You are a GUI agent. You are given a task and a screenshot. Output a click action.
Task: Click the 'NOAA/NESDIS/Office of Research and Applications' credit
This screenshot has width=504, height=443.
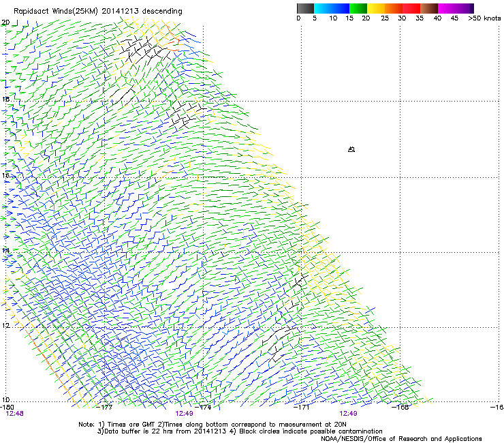pyautogui.click(x=401, y=439)
